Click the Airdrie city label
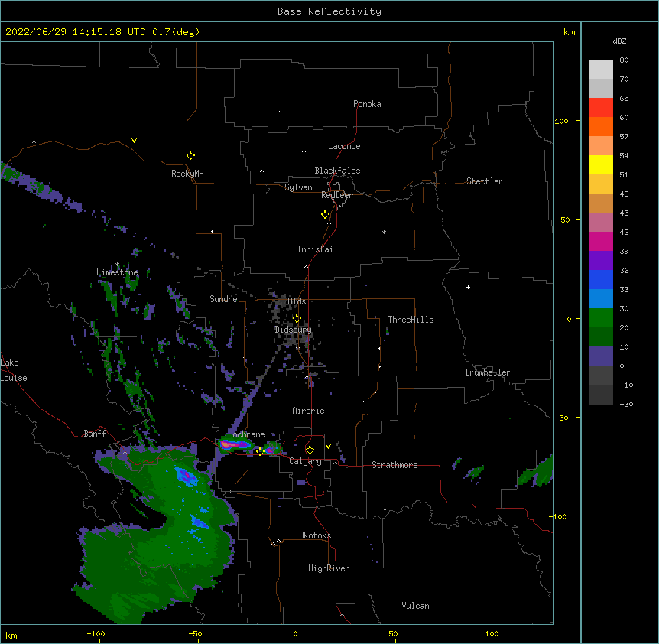Screen dimensions: 659x644 click(x=309, y=411)
